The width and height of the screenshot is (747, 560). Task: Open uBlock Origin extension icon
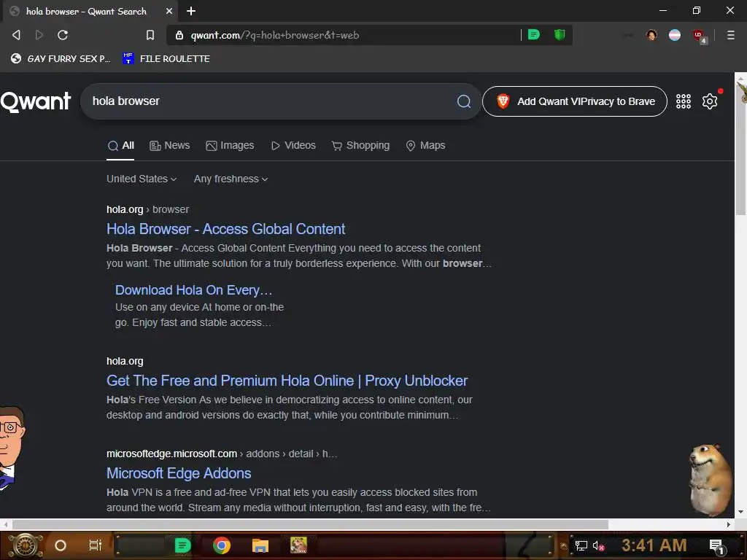699,36
